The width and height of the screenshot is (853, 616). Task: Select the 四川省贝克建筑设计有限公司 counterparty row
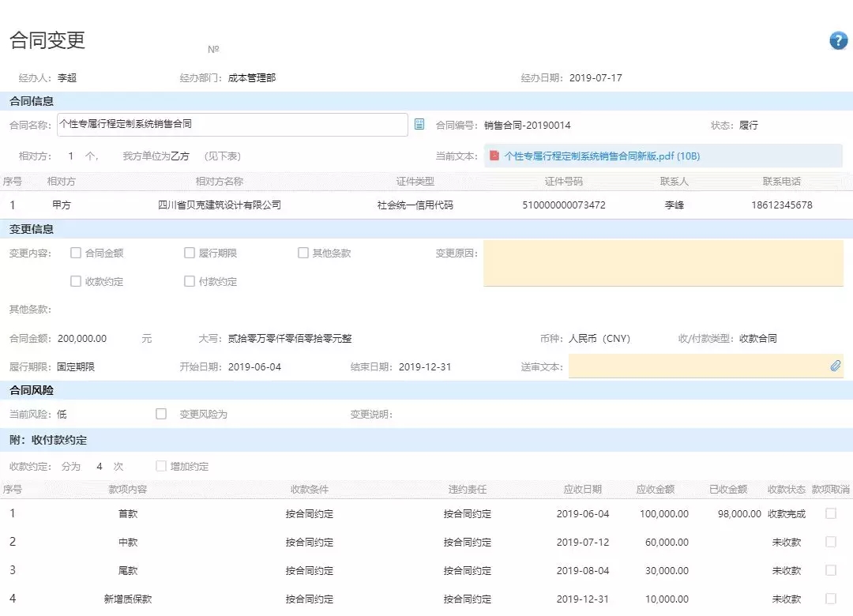(220, 205)
